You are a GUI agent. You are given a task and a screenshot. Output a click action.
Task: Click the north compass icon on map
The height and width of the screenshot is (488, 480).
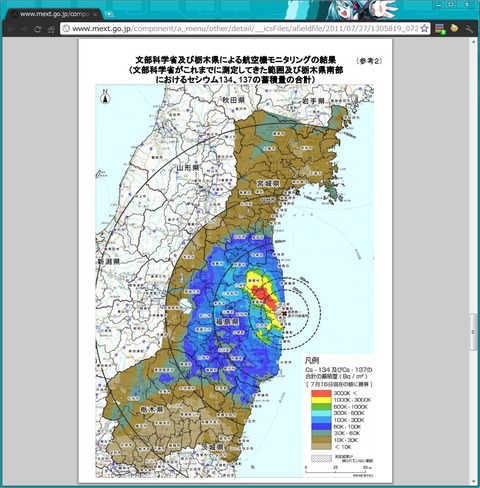(x=106, y=96)
